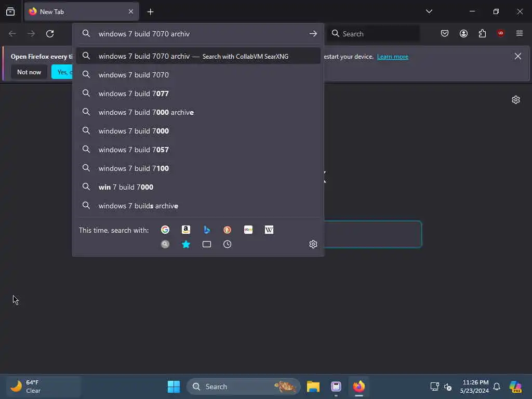
Task: Open the Firefox account icon
Action: click(x=463, y=33)
